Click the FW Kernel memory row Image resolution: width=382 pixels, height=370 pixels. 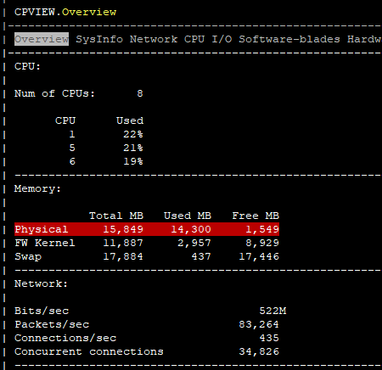[x=147, y=243]
